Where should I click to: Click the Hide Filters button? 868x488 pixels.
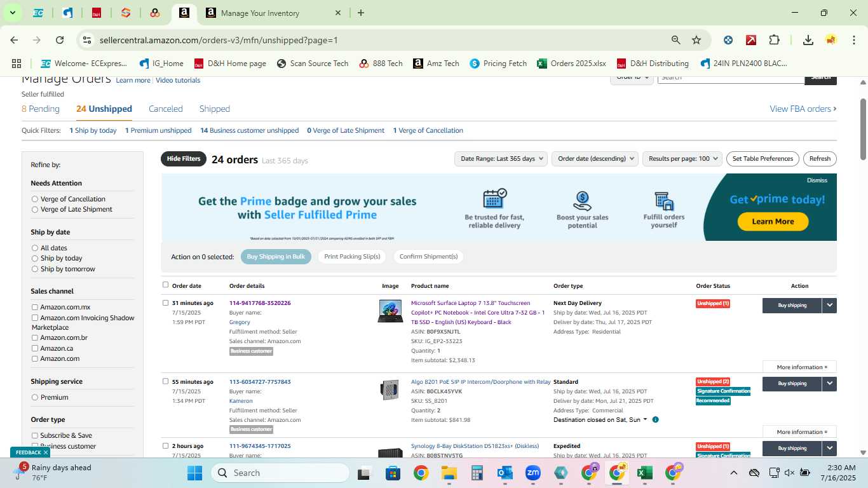coord(184,159)
